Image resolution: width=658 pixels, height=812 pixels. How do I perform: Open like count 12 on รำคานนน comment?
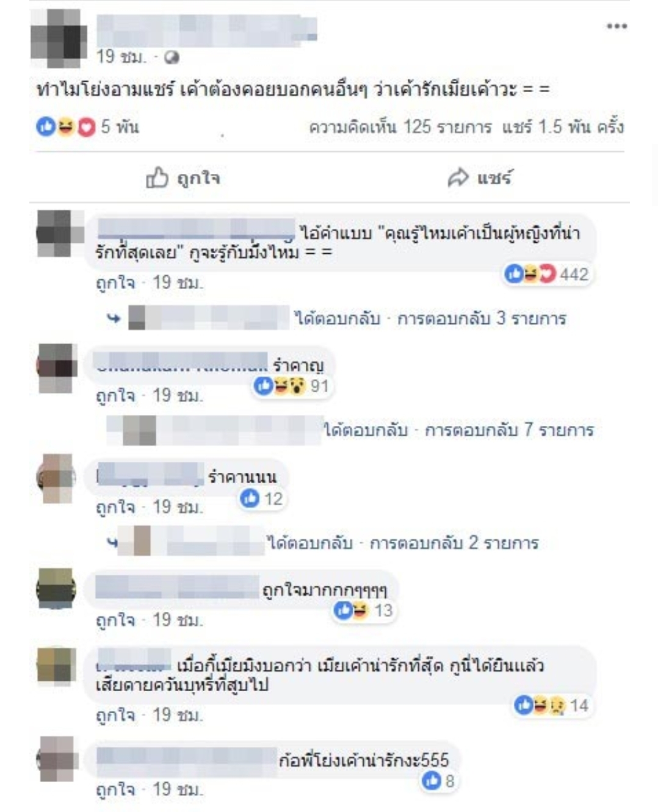coord(262,499)
